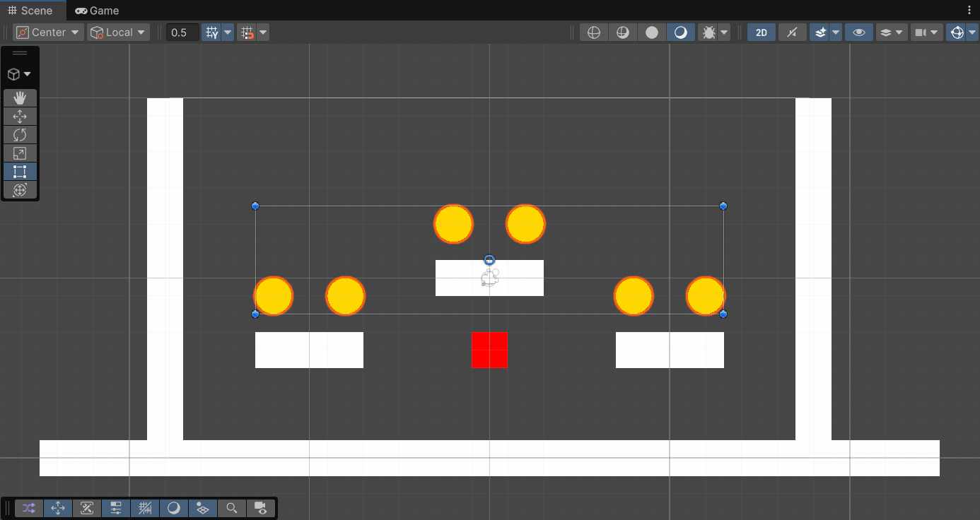Toggle 2D view mode
Image resolution: width=980 pixels, height=520 pixels.
pos(761,32)
